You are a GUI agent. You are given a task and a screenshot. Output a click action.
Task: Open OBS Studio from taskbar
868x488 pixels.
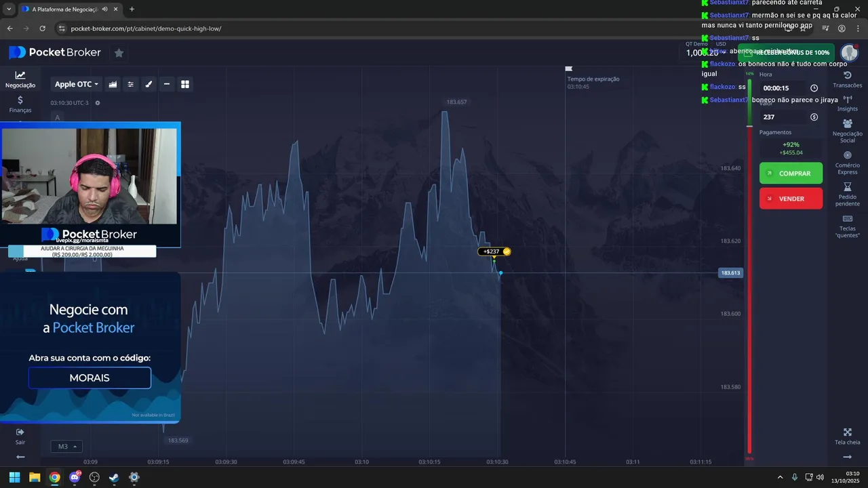94,477
